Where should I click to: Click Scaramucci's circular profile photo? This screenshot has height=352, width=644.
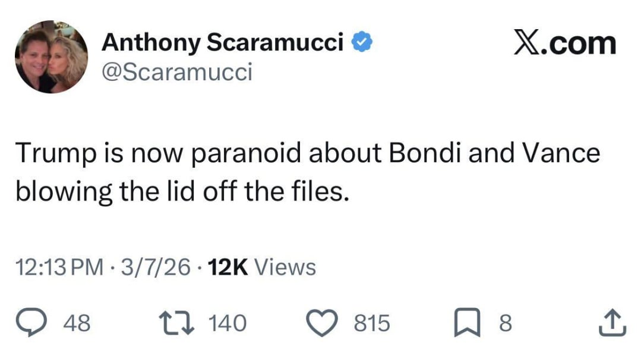point(50,56)
